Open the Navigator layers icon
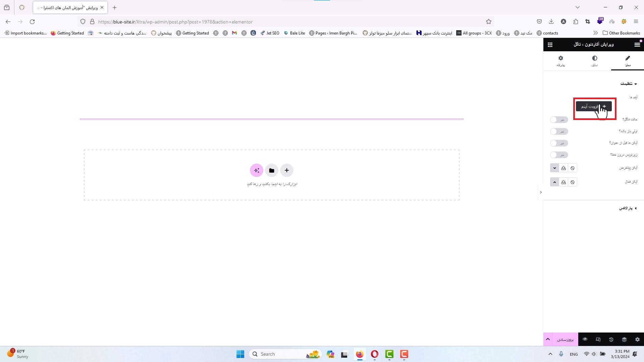Screen dimensions: 644x362 tap(624, 339)
